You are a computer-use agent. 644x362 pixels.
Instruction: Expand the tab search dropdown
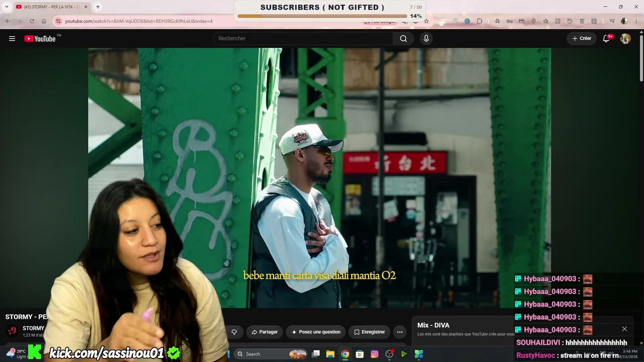(x=7, y=7)
